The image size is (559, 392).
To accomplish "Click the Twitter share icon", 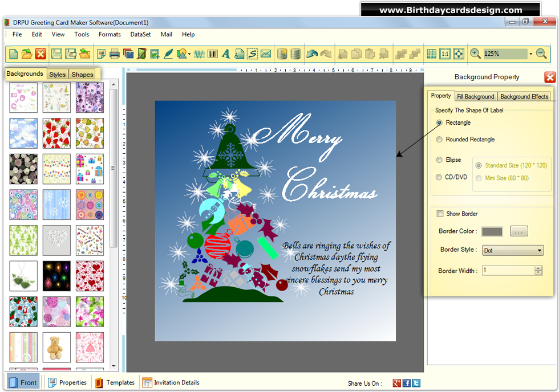I will (416, 383).
